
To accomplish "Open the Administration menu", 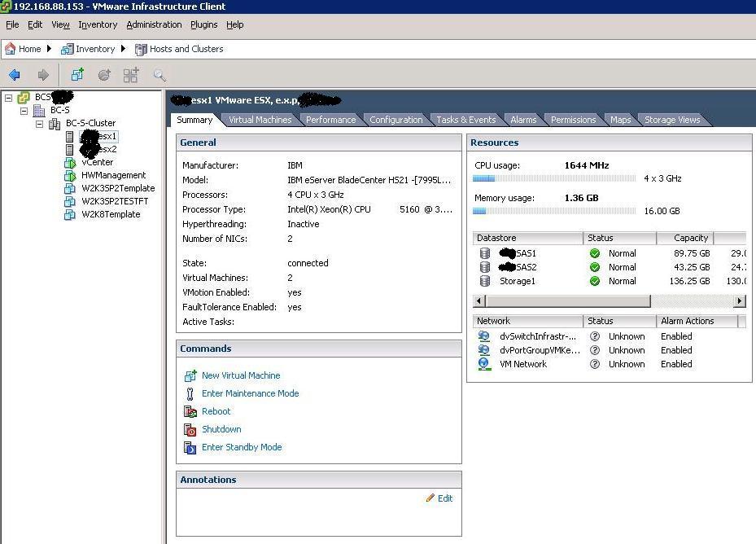I will [155, 24].
